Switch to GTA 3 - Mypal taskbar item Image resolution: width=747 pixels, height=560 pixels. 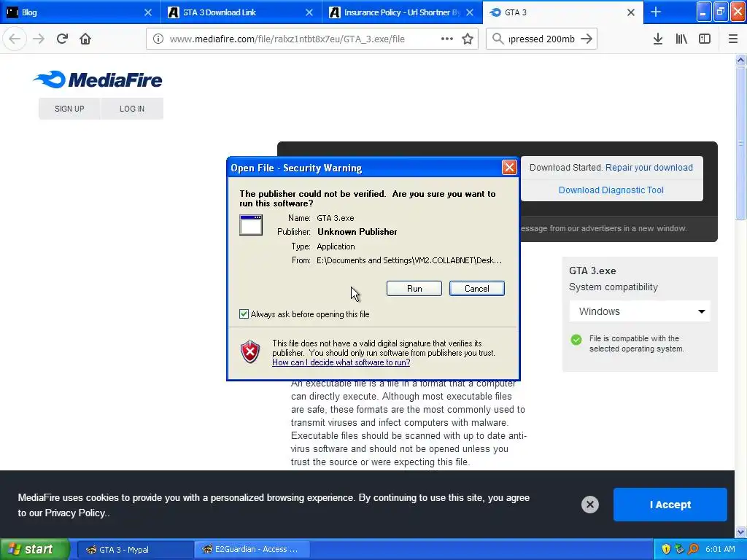[135, 550]
